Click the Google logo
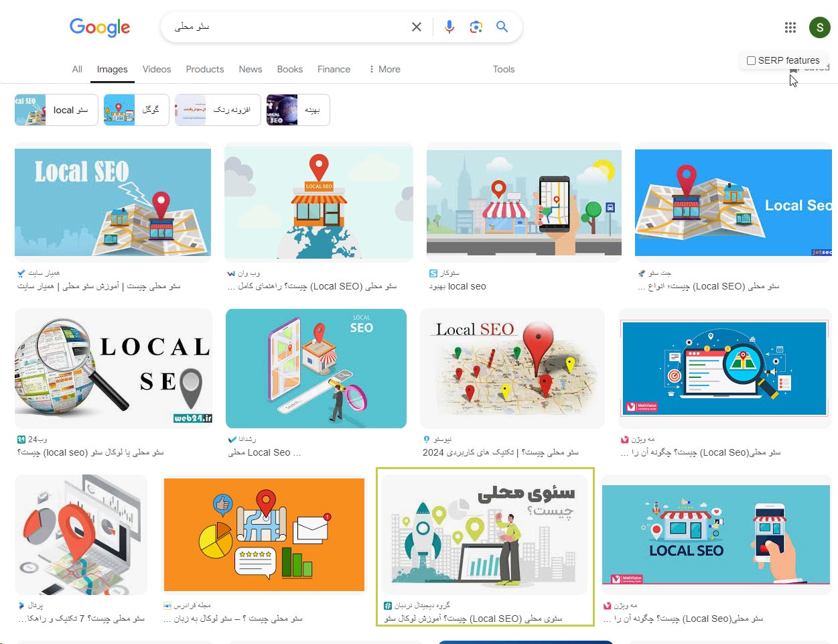This screenshot has height=644, width=838. (x=100, y=27)
